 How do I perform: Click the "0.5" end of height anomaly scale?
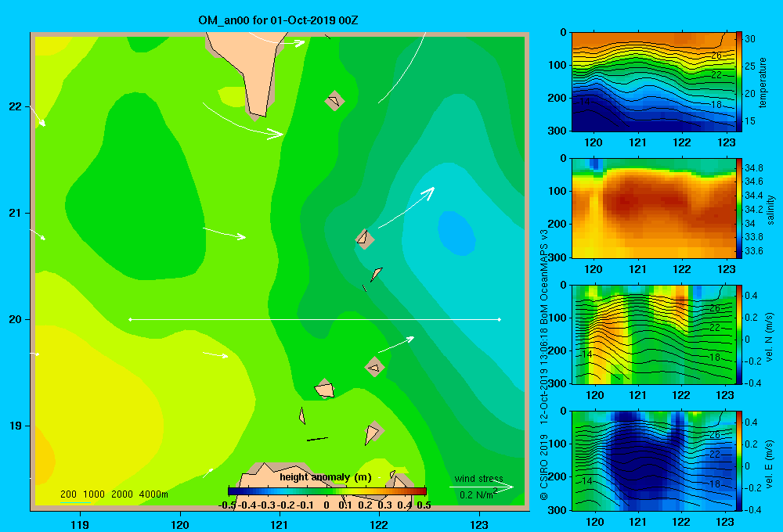coord(424,505)
